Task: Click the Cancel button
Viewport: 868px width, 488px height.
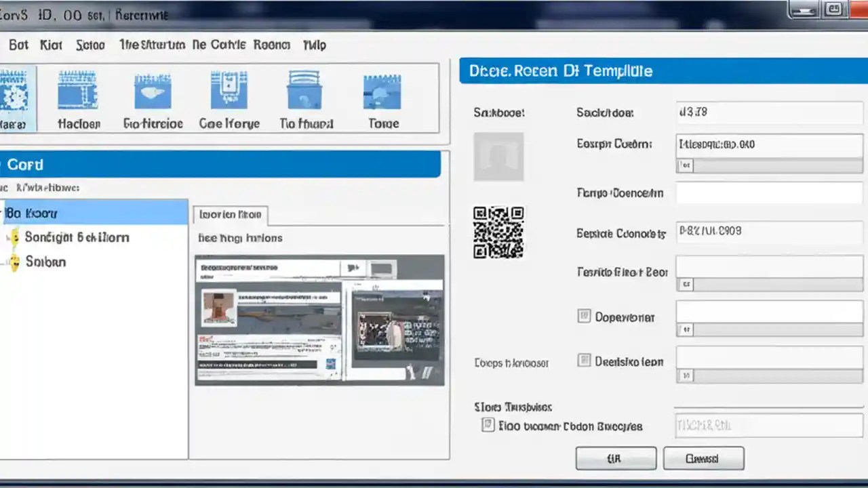Action: pyautogui.click(x=703, y=458)
